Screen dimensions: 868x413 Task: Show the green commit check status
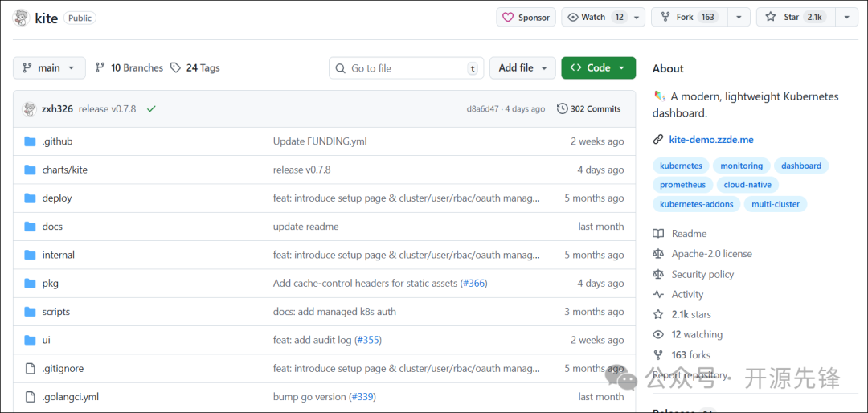[x=151, y=109]
